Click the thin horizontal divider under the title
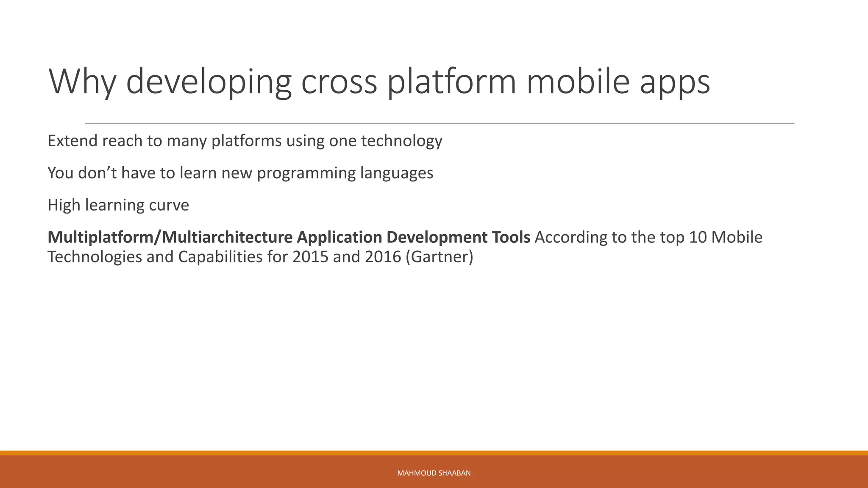Viewport: 868px width, 488px height. pyautogui.click(x=440, y=124)
